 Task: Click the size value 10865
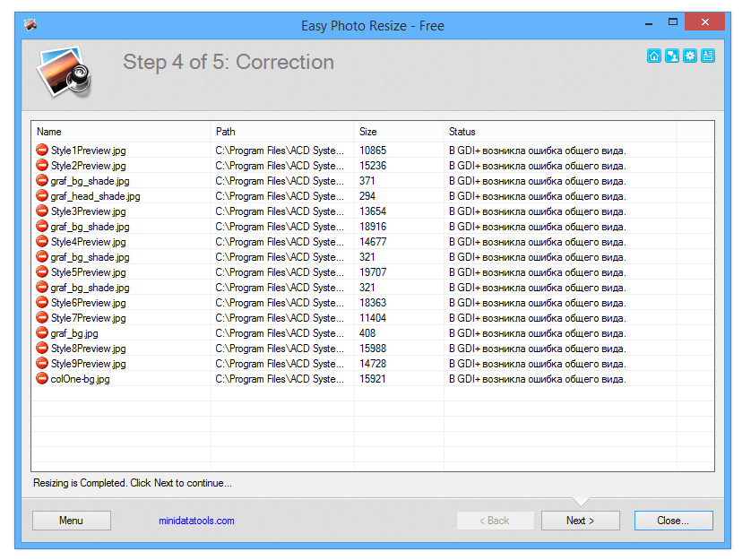pos(373,151)
